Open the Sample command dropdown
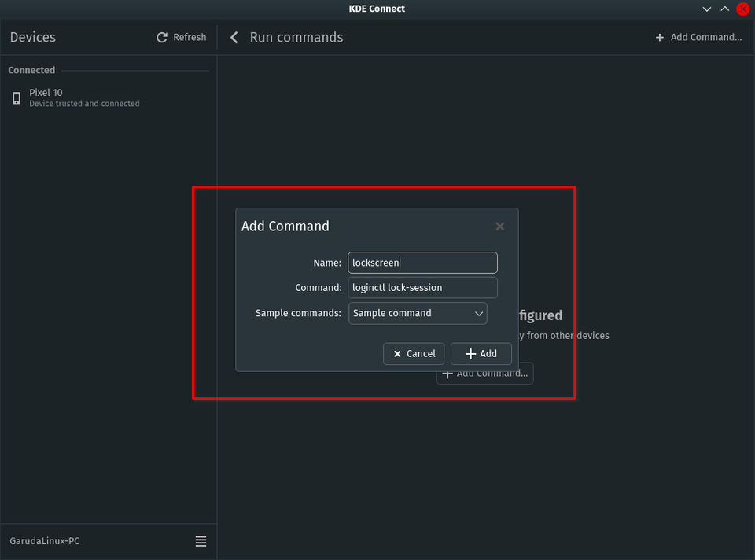 pyautogui.click(x=418, y=313)
